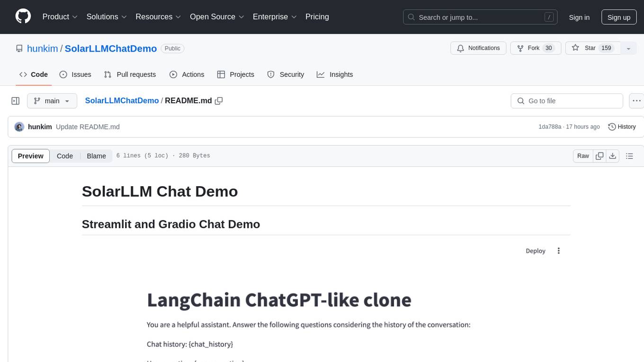Open the more file actions ellipsis menu
644x362 pixels.
point(636,101)
